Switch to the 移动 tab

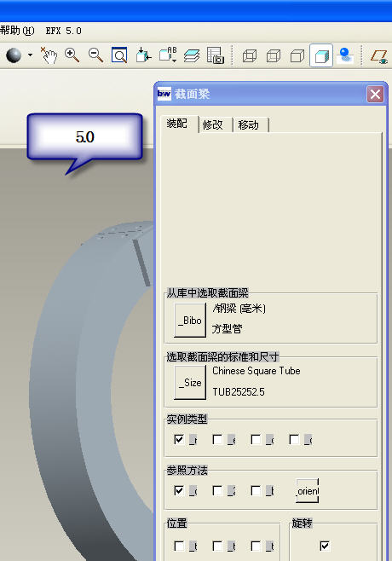point(249,124)
